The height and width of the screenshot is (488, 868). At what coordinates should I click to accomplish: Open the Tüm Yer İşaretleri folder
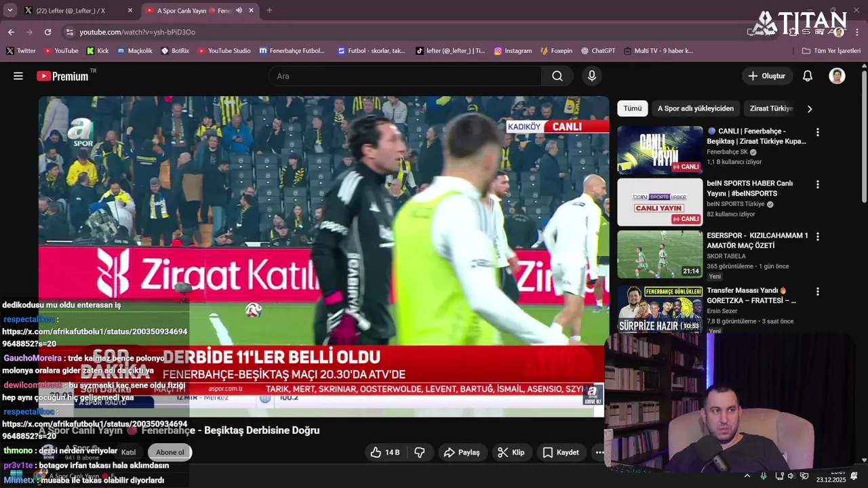coord(831,51)
